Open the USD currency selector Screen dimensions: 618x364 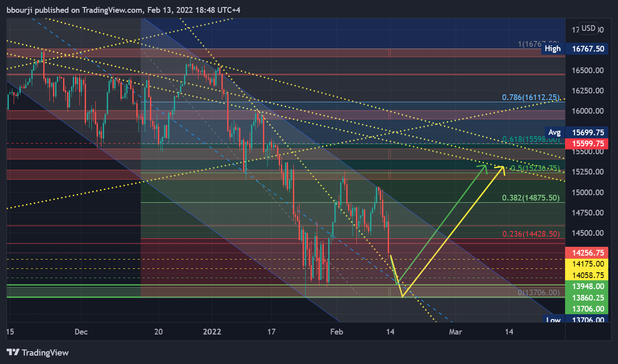[x=588, y=29]
